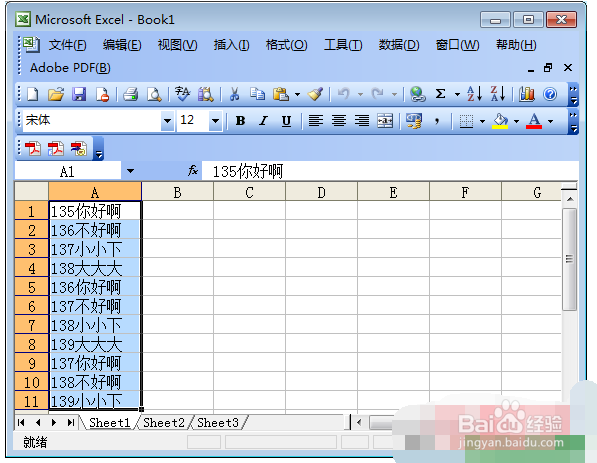Toggle align right
Screen dimensions: 597x463
(x=362, y=121)
